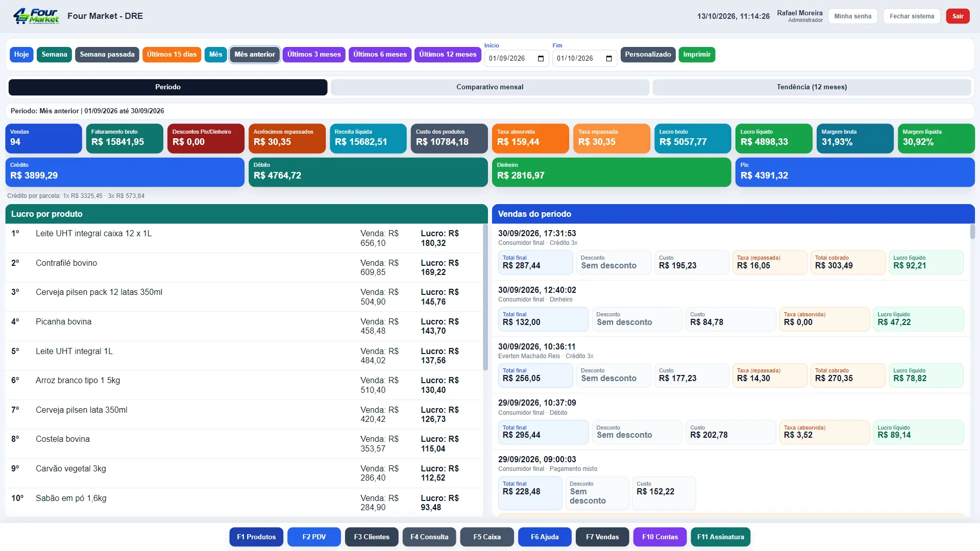This screenshot has height=551, width=980.
Task: Click the Vendas do período scrollbar
Action: [972, 232]
